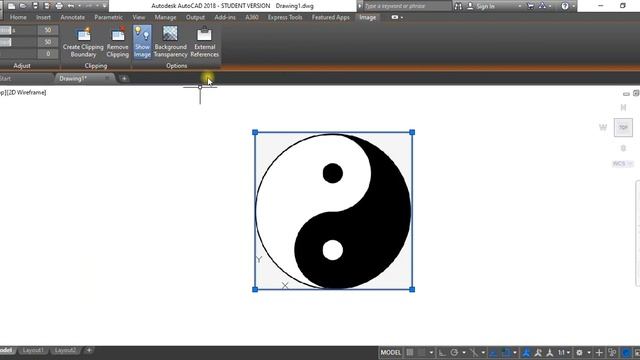Click the Save As icon in quick access toolbar

coord(47,6)
